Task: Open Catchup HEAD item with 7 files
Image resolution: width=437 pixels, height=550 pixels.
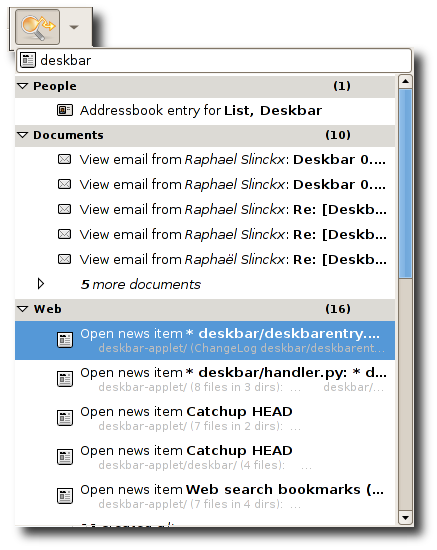Action: [x=205, y=418]
